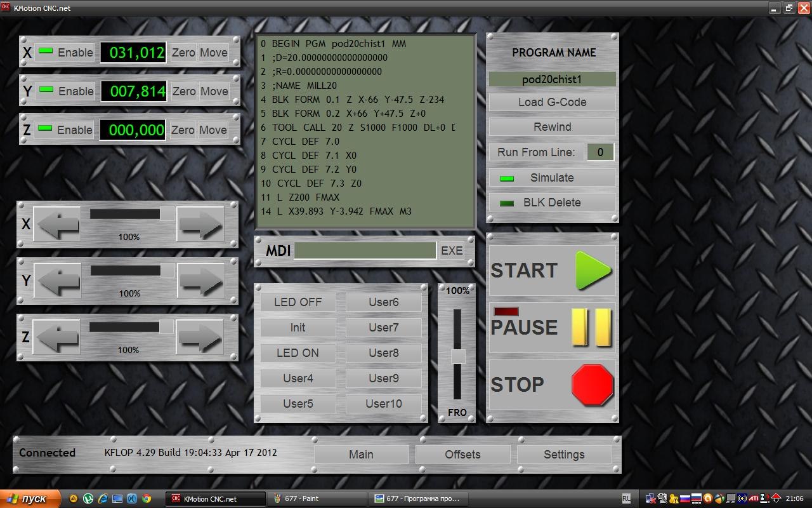Select G-code line '11 L Z200 FMAX'
This screenshot has width=812, height=508.
click(299, 197)
